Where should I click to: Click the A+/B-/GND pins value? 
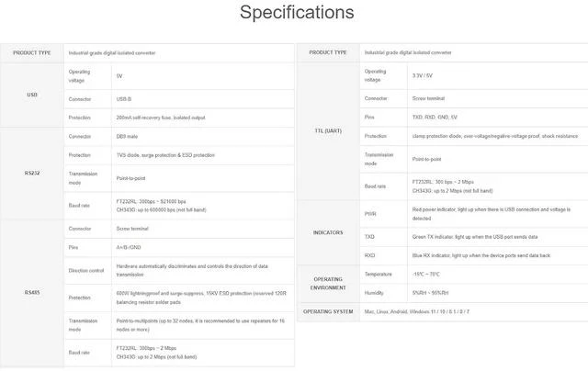point(129,247)
